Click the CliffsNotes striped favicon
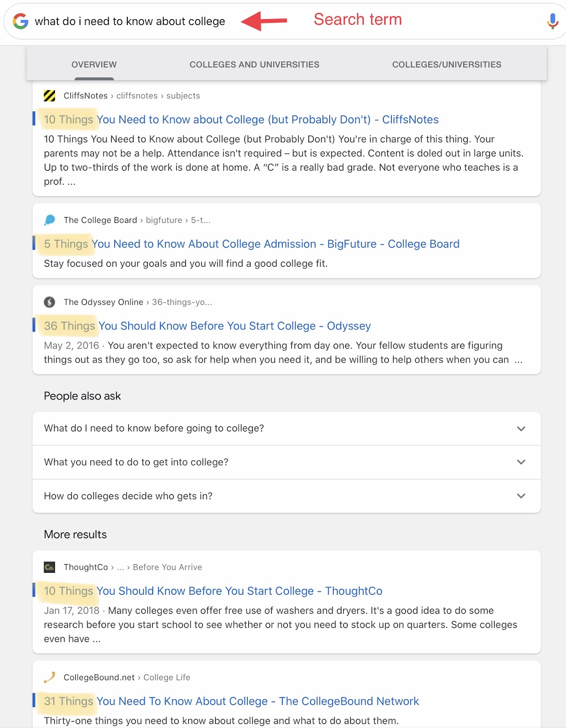Image resolution: width=566 pixels, height=728 pixels. click(50, 96)
